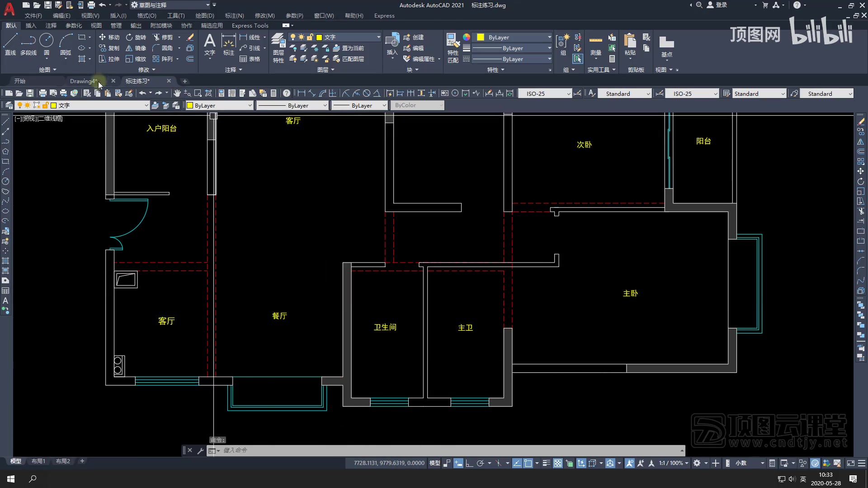Image resolution: width=868 pixels, height=488 pixels.
Task: Click the color wheel object color icon
Action: coord(467,37)
